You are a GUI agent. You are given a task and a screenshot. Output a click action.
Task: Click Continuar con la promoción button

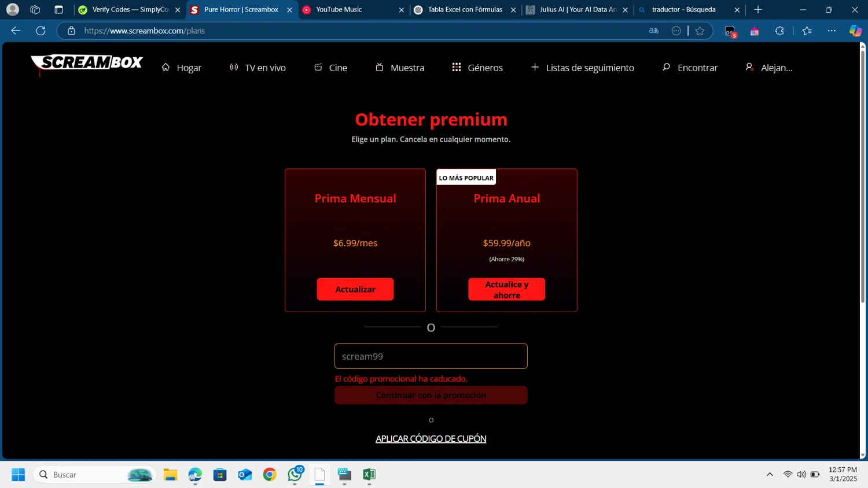431,395
